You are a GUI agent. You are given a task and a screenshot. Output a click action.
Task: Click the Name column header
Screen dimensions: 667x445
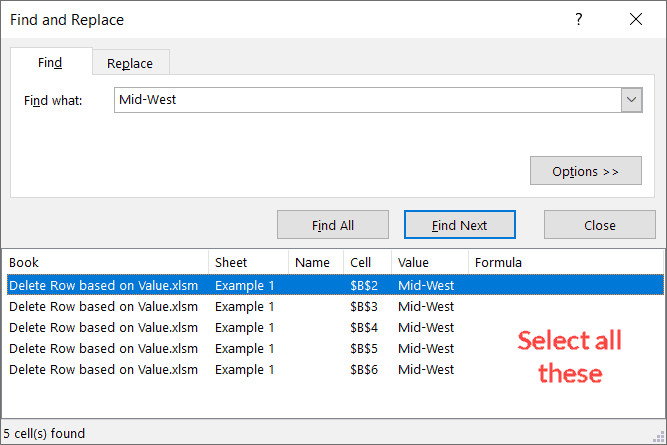(x=315, y=262)
